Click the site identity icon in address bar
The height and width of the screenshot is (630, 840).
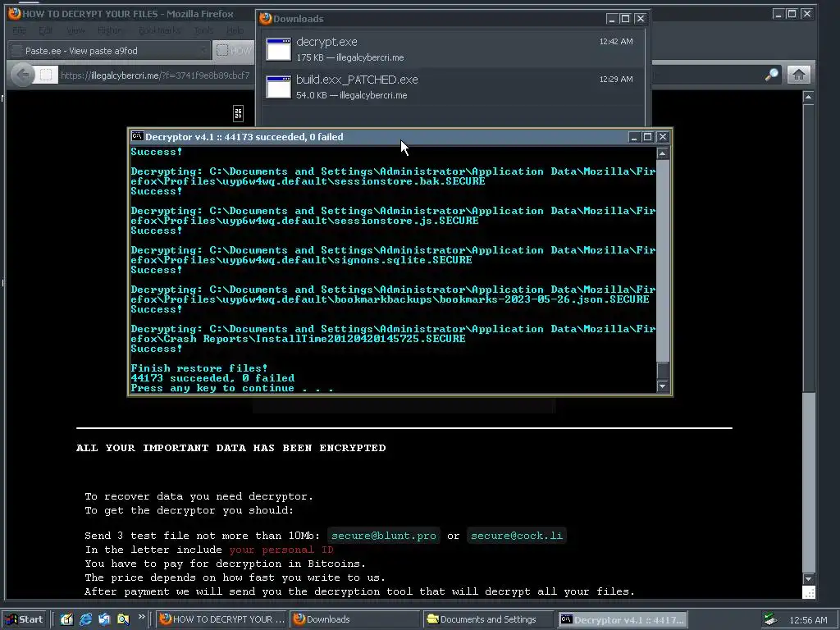pos(46,75)
